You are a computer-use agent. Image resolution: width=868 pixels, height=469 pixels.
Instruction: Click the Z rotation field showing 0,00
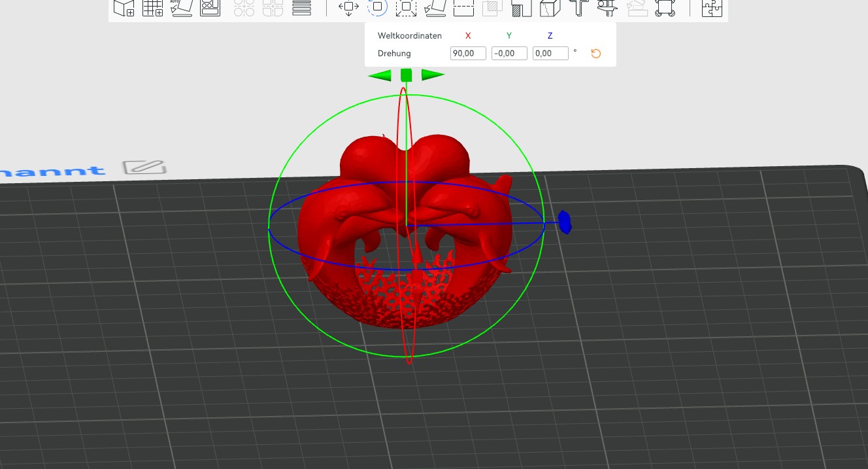pyautogui.click(x=550, y=54)
